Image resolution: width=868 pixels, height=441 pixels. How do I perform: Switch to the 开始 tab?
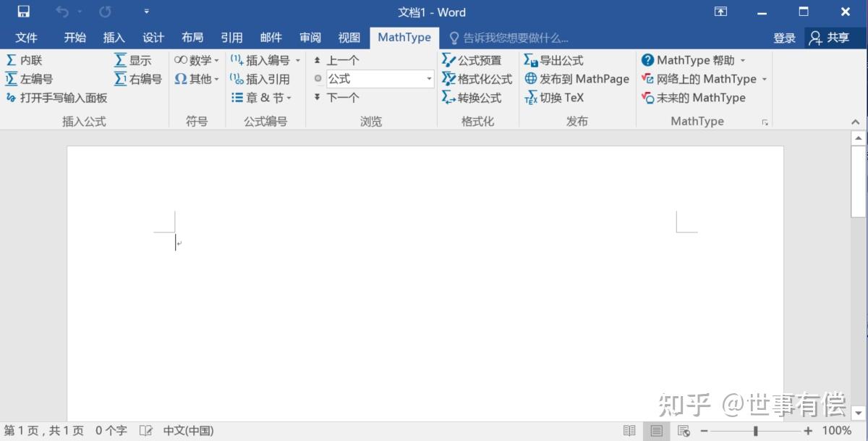[75, 38]
